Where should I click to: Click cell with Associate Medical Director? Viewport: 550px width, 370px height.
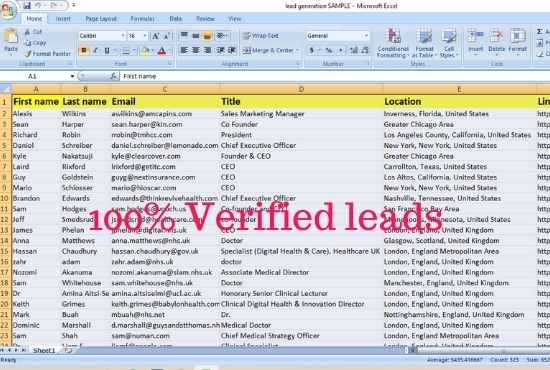(301, 273)
